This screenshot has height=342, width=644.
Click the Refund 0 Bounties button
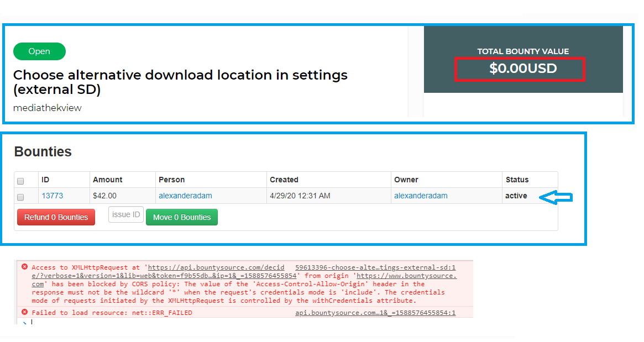pos(56,217)
